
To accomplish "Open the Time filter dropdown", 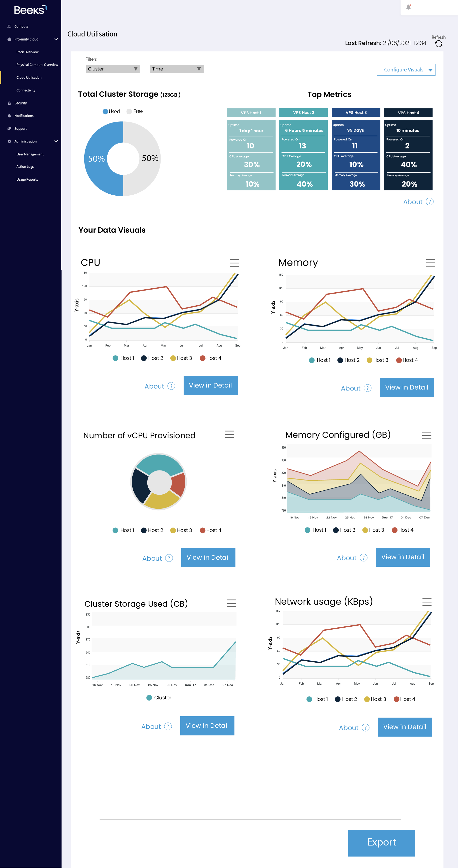I will point(176,69).
